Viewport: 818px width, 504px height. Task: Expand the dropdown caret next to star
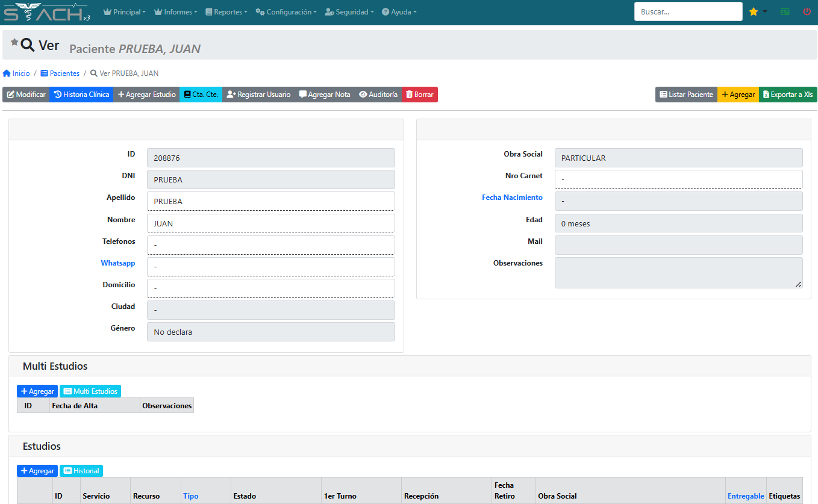765,11
